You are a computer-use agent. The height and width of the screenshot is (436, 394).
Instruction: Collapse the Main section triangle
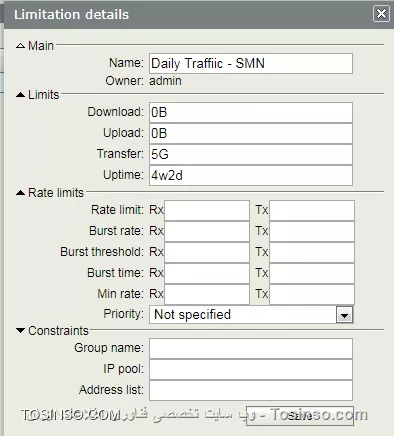tap(20, 46)
